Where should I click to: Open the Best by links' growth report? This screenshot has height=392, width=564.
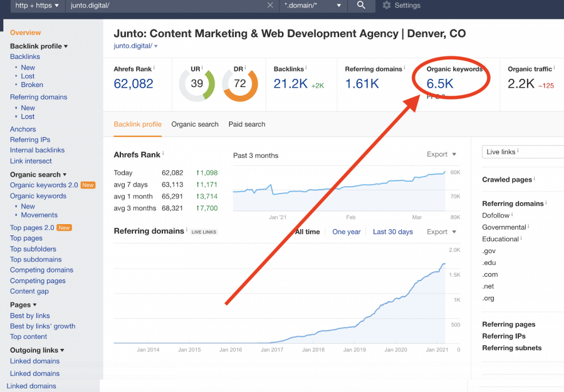coord(43,326)
